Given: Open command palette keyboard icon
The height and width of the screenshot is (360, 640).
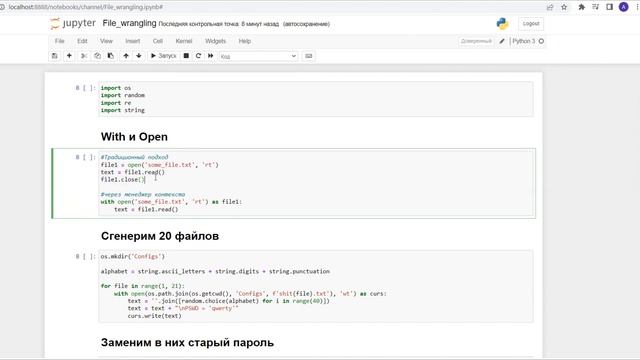Looking at the screenshot, I should pos(309,56).
